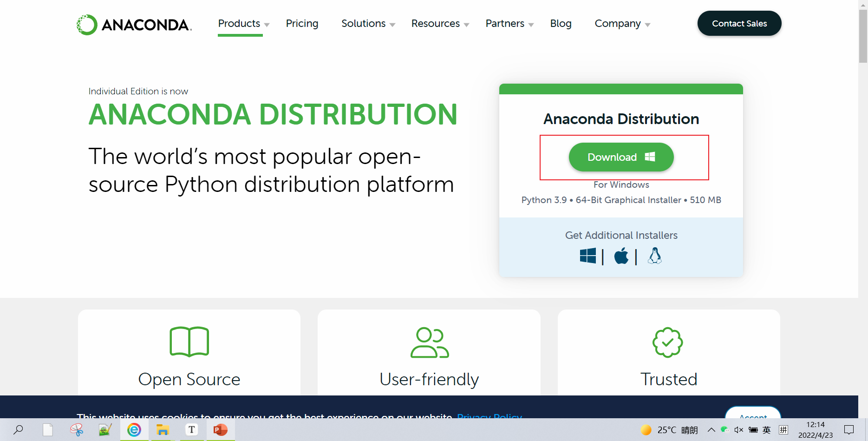Visit the Blog page

(561, 23)
